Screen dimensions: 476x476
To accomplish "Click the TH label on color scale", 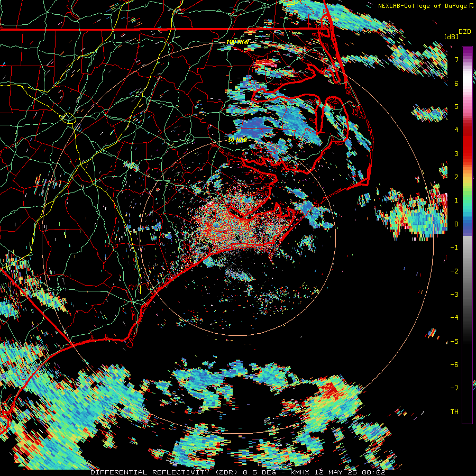I will click(x=454, y=411).
